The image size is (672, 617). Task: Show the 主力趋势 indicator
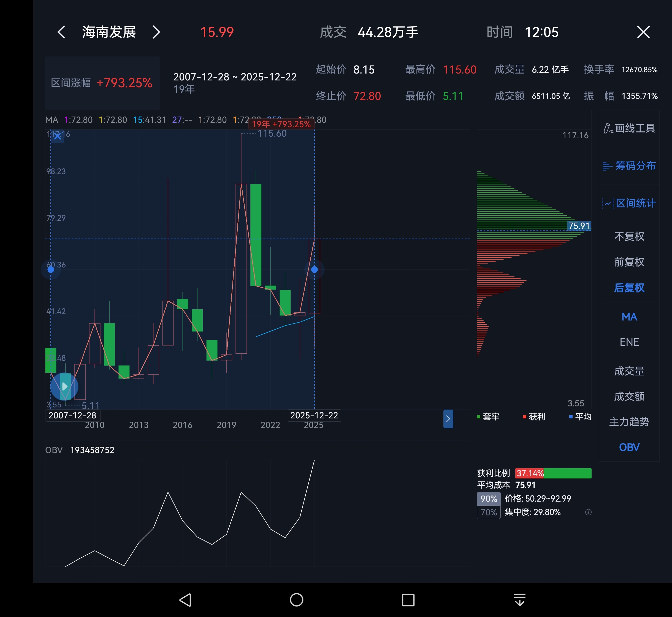point(629,422)
